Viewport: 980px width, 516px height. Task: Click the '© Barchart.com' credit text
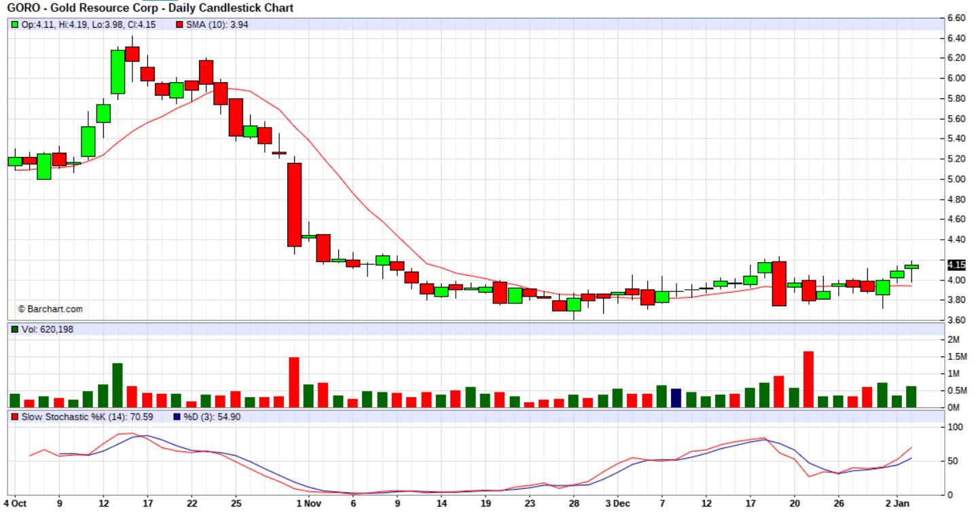[50, 309]
